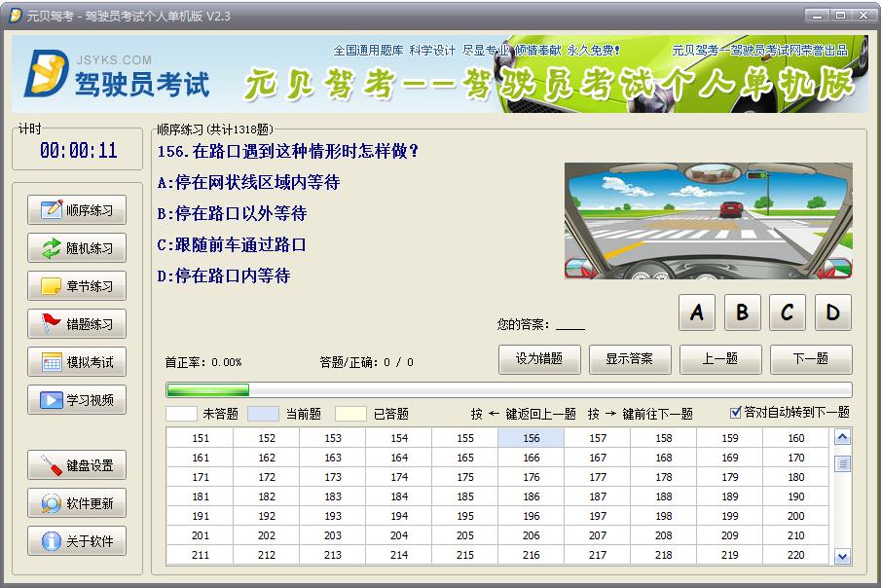Toggle 答对自动转到下一题 checkbox
Screen dimensions: 881x588
click(735, 413)
